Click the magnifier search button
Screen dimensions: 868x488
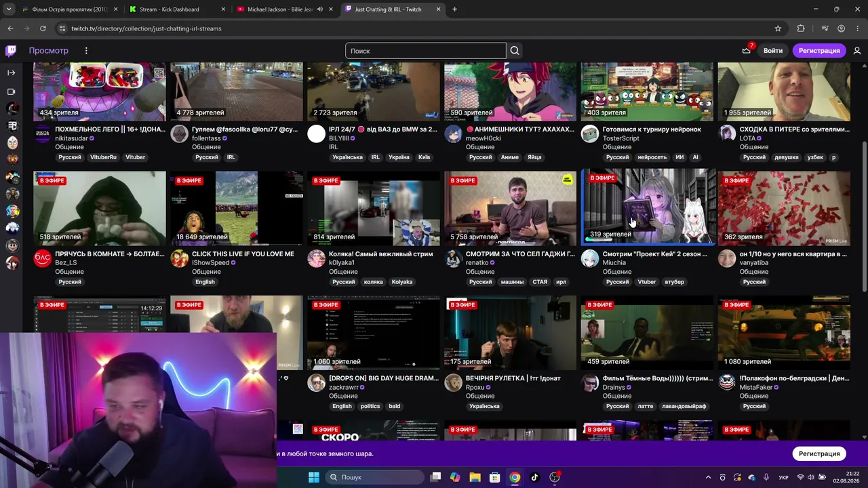pyautogui.click(x=515, y=51)
